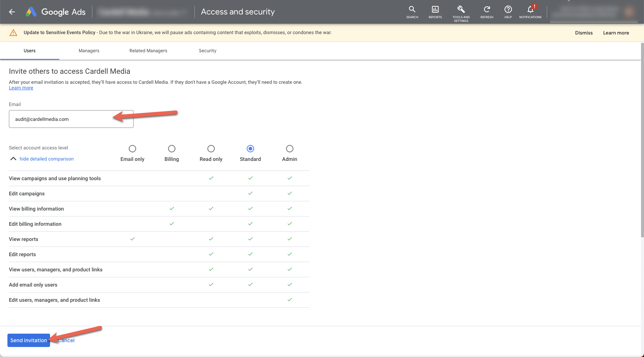This screenshot has width=644, height=357.
Task: Click the 'View reports' row label
Action: coord(23,239)
